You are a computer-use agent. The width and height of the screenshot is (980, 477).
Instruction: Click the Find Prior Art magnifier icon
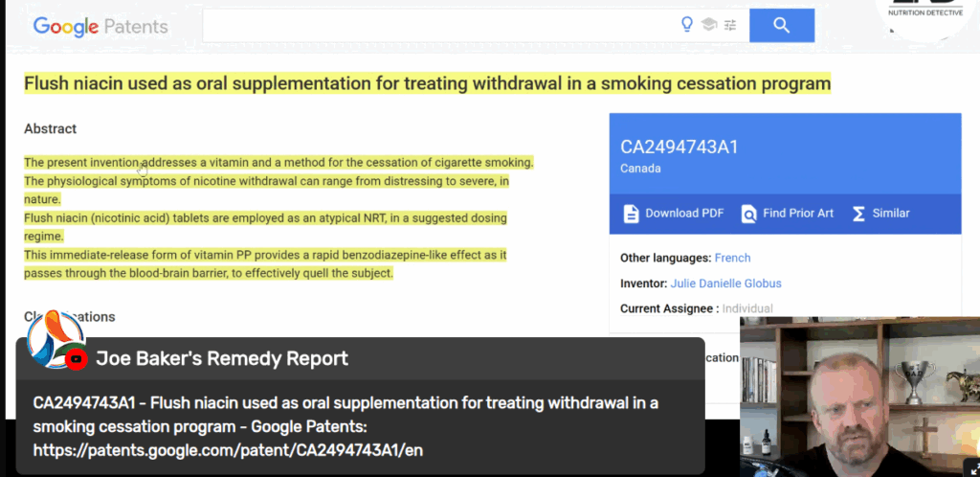(x=748, y=214)
